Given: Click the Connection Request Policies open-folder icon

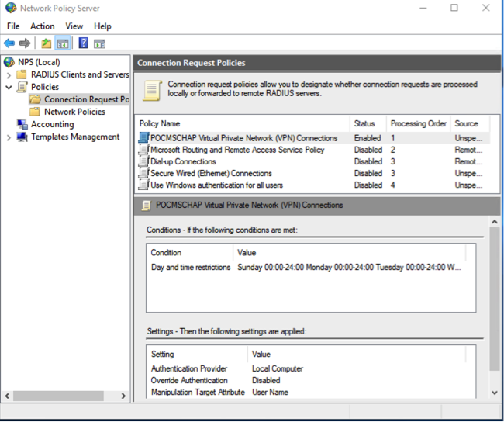Looking at the screenshot, I should (x=36, y=99).
